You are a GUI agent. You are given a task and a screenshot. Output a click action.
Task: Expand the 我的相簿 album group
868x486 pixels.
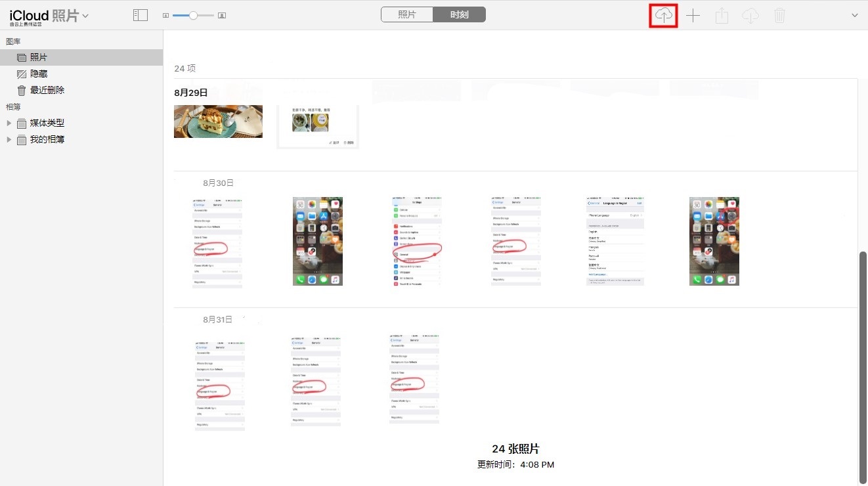pos(9,139)
